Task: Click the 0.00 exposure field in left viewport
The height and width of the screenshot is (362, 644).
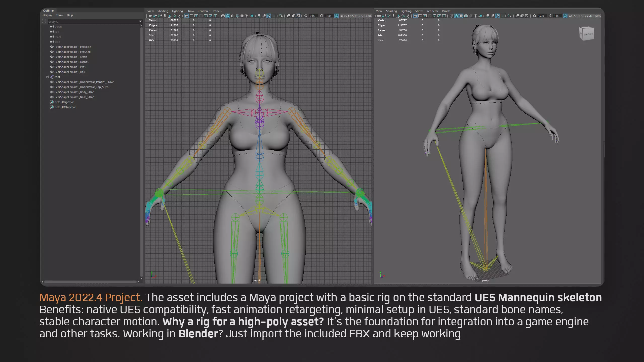Action: tap(313, 16)
